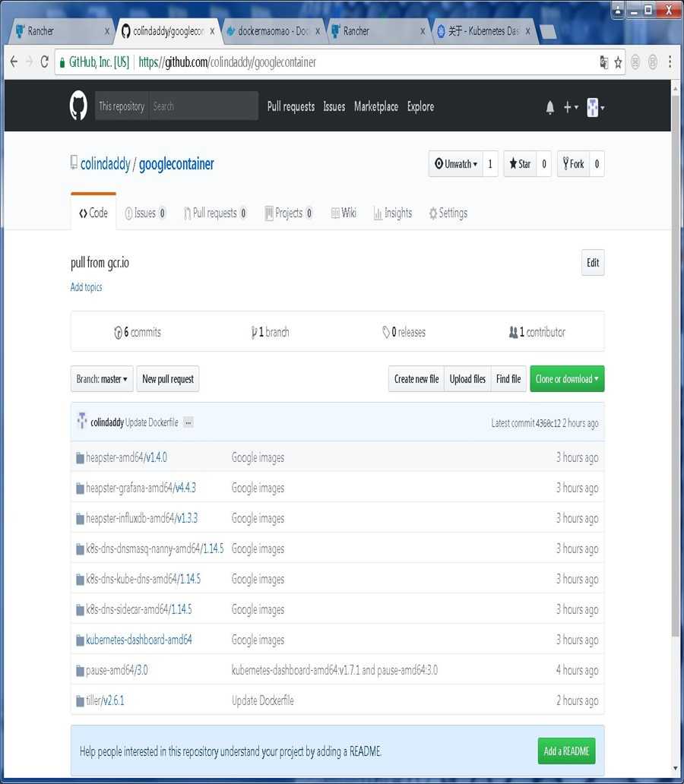Open the This repository search scope
Viewport: 684px width, 784px height.
122,106
